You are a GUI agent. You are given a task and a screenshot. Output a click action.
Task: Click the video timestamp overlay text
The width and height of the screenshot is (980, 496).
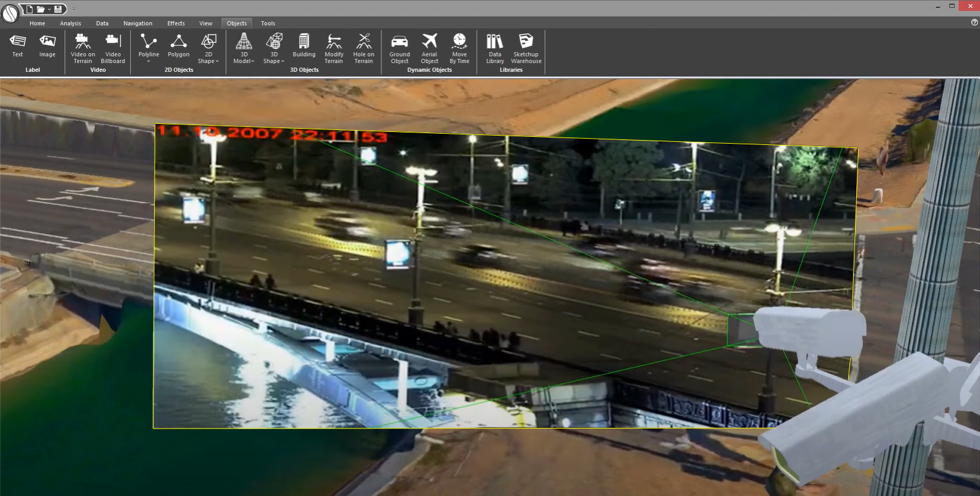(x=272, y=134)
